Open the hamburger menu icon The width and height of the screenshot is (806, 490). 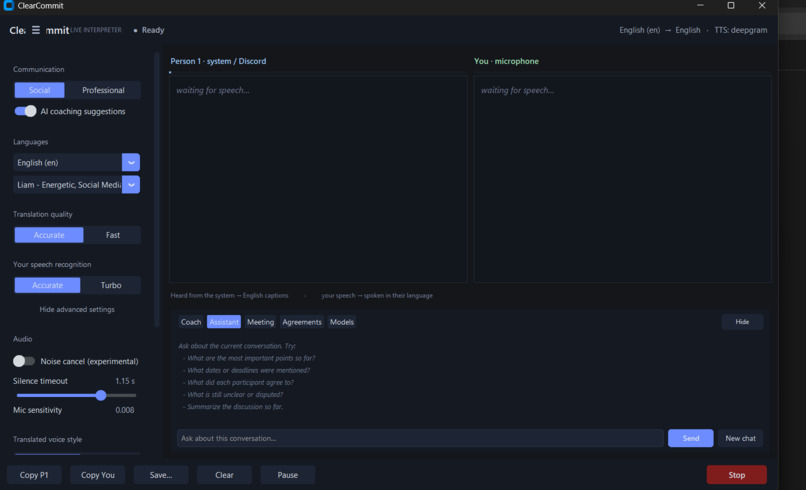coord(35,30)
